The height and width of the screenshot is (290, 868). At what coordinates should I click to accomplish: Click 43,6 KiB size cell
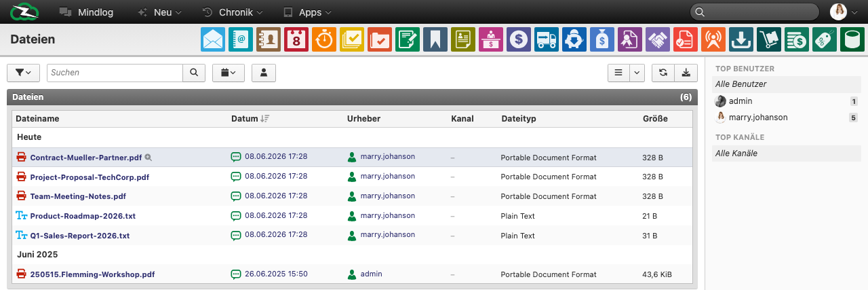657,275
